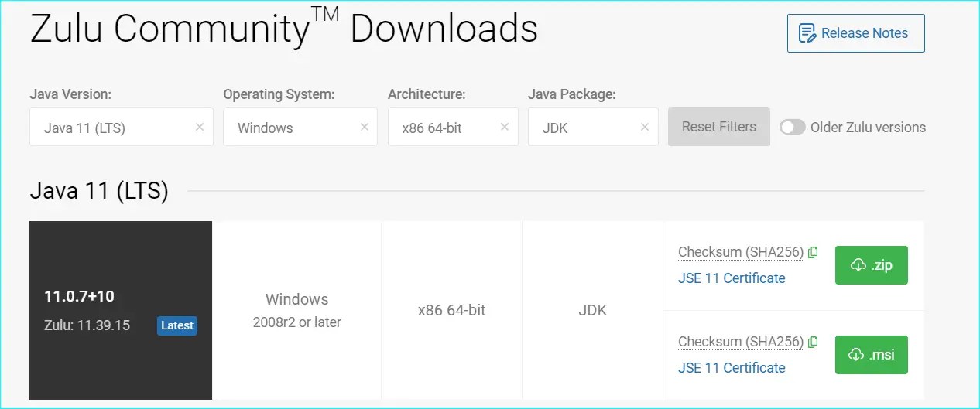Clear the JDK Java package filter

coord(645,128)
